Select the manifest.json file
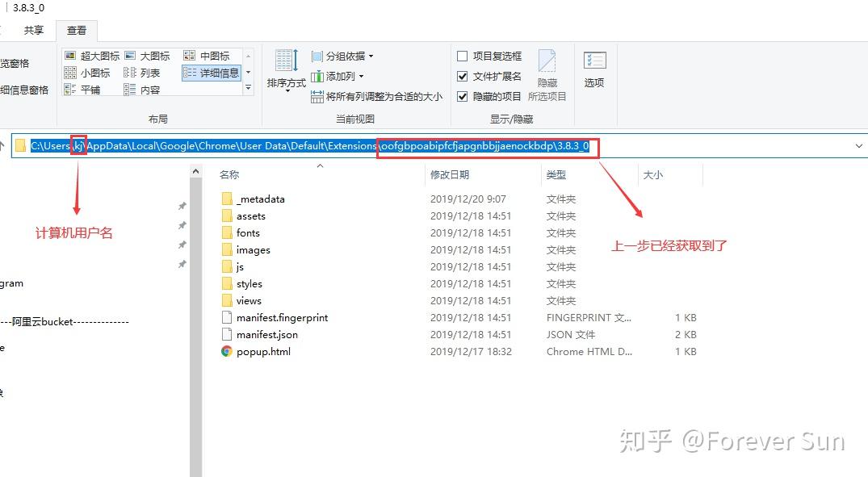This screenshot has width=868, height=477. pyautogui.click(x=260, y=334)
